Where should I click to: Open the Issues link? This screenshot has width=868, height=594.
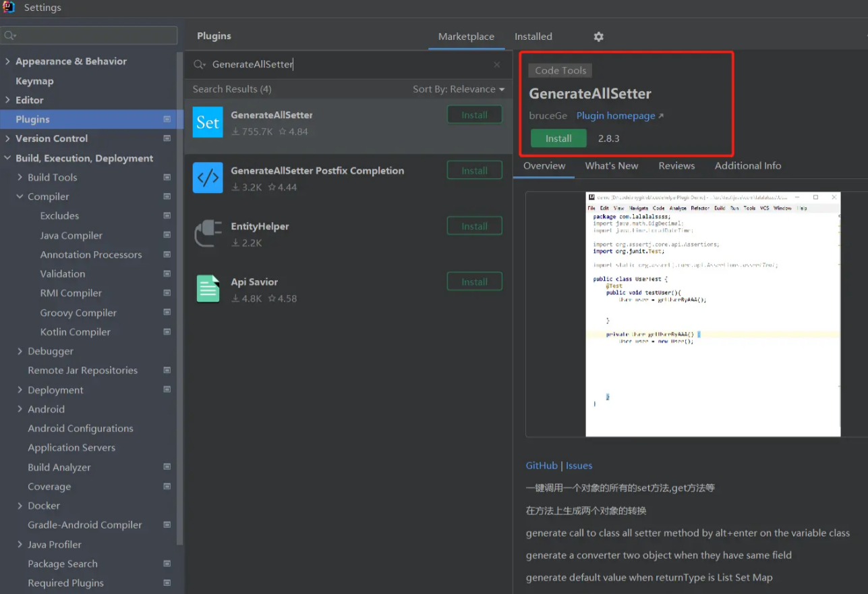(x=579, y=465)
